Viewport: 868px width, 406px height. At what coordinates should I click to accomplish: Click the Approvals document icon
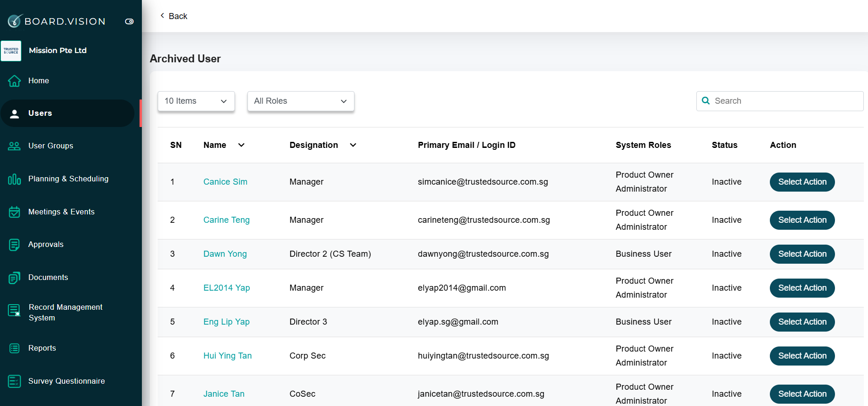pos(14,245)
